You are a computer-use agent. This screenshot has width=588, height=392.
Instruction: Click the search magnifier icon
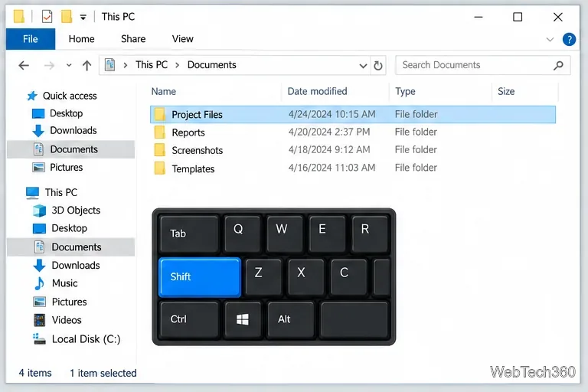point(558,66)
